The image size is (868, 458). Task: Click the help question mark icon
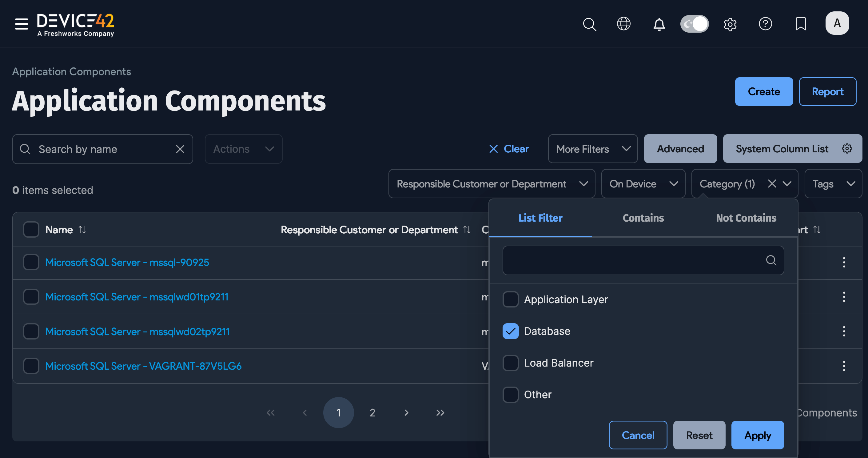click(765, 24)
